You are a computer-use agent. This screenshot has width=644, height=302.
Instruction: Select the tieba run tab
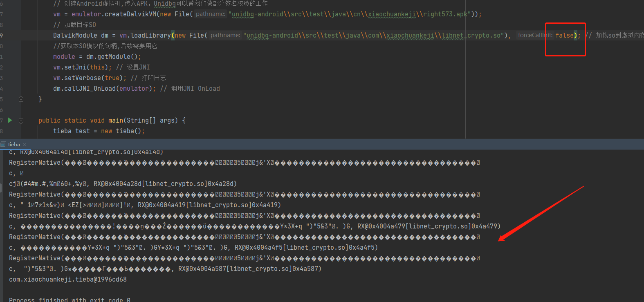pyautogui.click(x=14, y=144)
